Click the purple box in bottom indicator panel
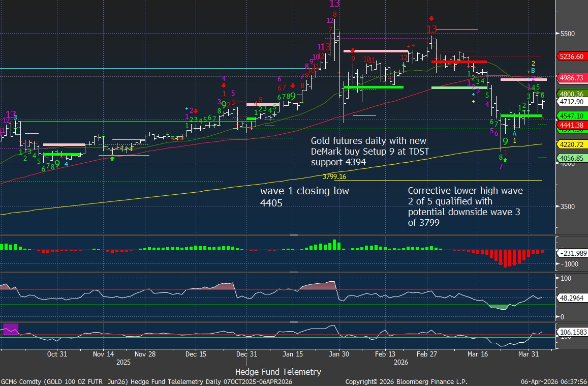The image size is (588, 386). point(11,329)
